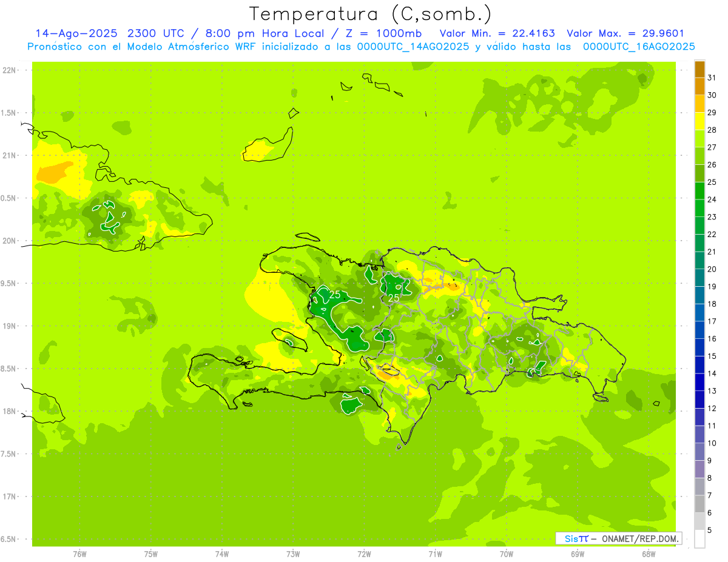The height and width of the screenshot is (562, 728).
Task: Select the 'Valor Min. = 22.4163' readout
Action: point(497,33)
